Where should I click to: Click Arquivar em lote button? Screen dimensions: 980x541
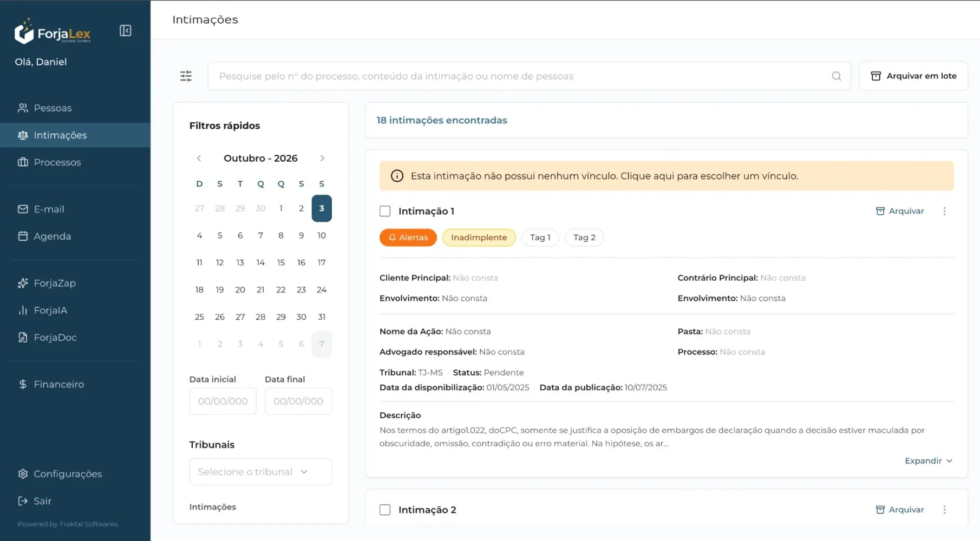913,76
